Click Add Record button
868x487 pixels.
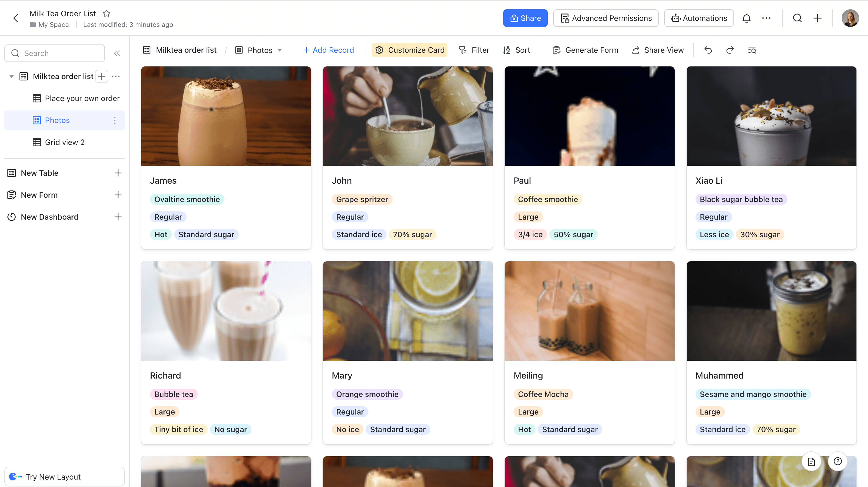(x=328, y=49)
